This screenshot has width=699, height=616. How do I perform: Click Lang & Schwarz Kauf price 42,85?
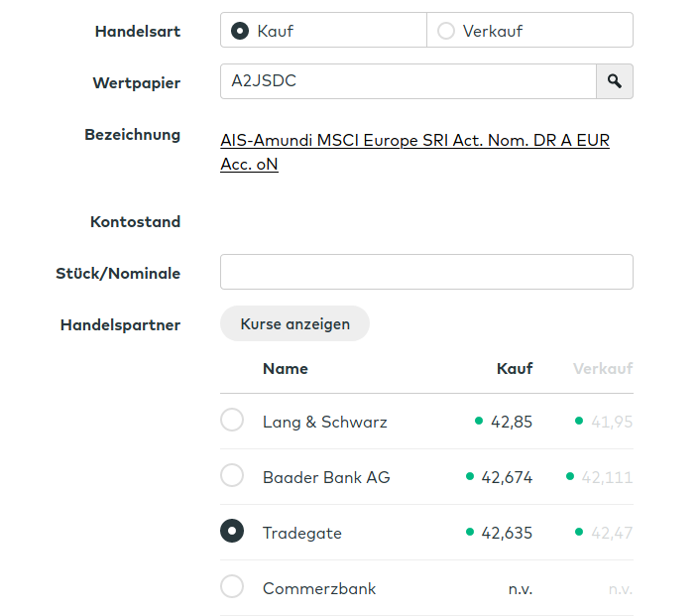[512, 422]
